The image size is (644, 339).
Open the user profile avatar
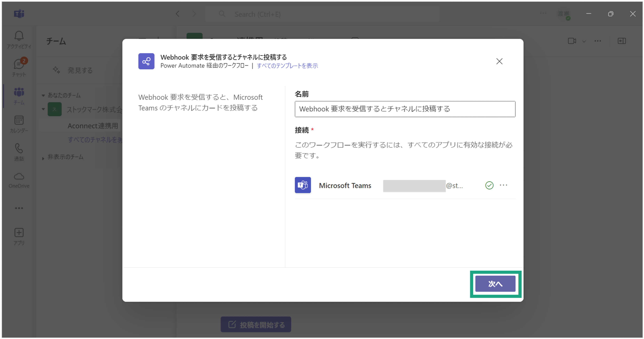pos(564,14)
